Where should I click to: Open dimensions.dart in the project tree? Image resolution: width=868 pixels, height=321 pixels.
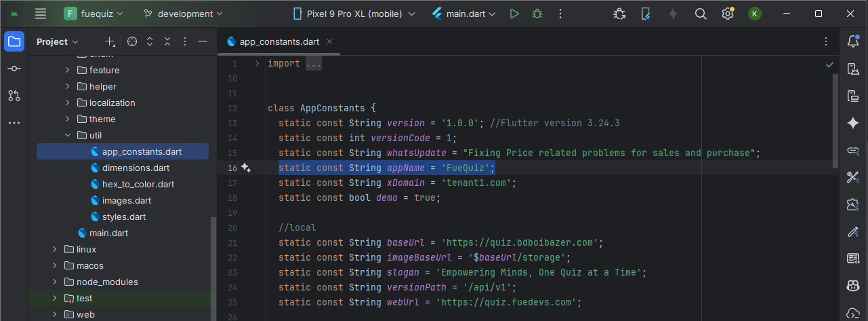click(136, 168)
